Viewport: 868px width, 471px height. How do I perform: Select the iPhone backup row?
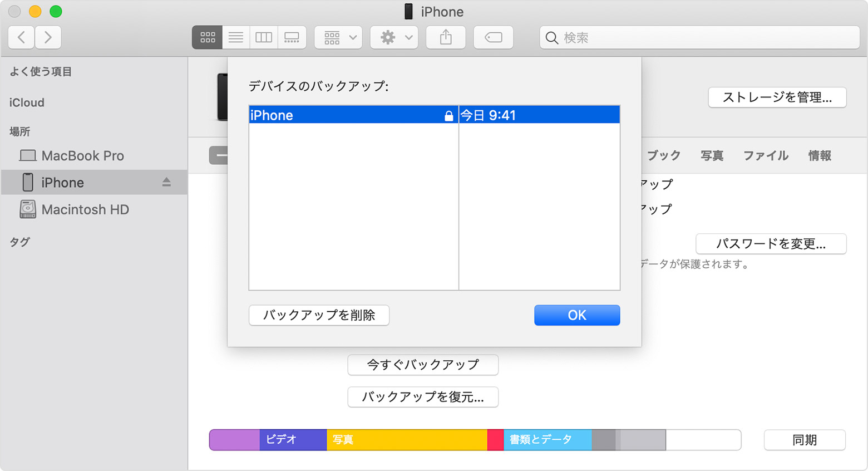pos(434,115)
